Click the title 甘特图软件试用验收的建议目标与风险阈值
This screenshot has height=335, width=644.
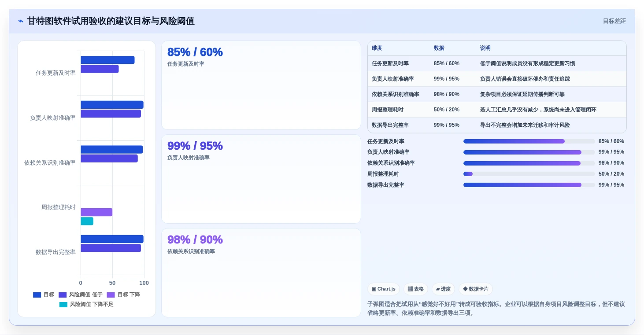[111, 21]
